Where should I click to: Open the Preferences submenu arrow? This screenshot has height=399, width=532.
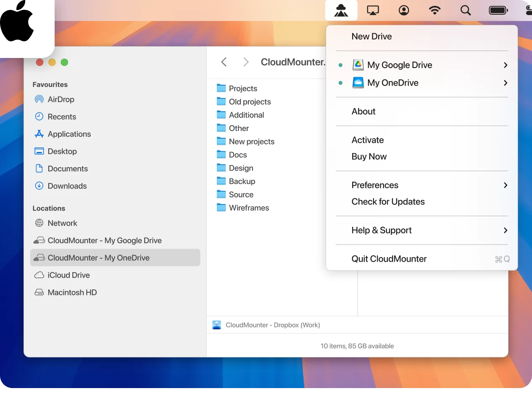(506, 185)
